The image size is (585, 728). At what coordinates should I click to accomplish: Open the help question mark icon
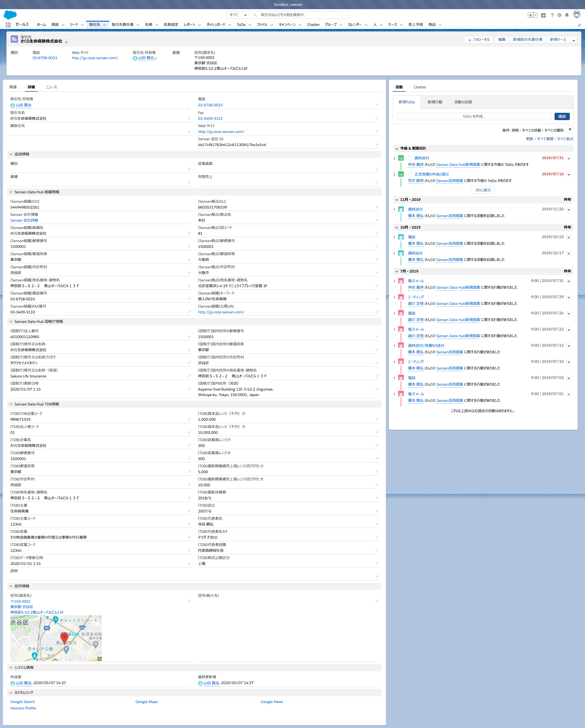coord(552,15)
